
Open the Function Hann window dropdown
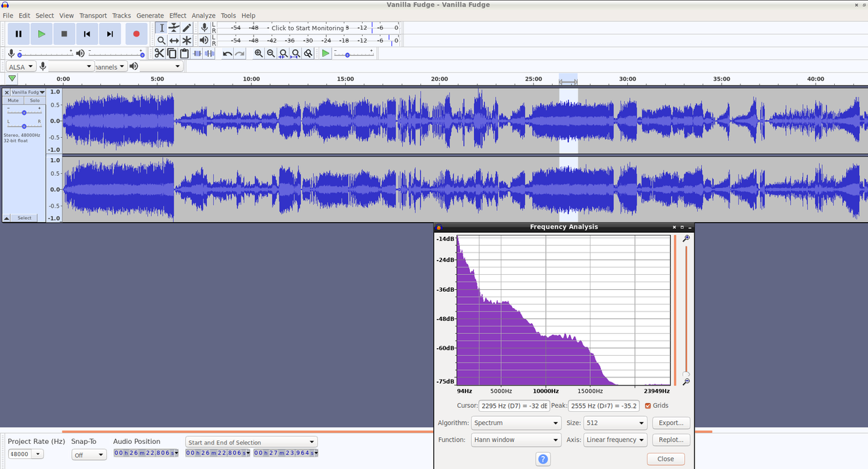(515, 440)
